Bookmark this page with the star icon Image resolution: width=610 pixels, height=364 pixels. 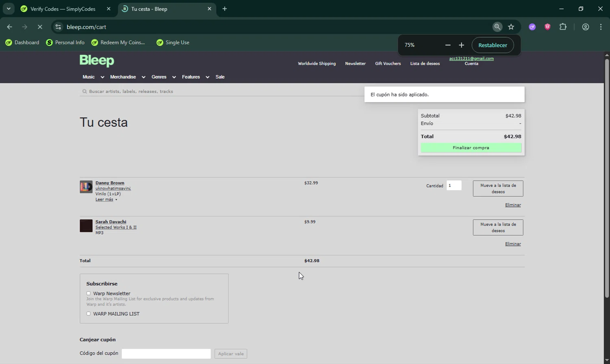pos(511,27)
